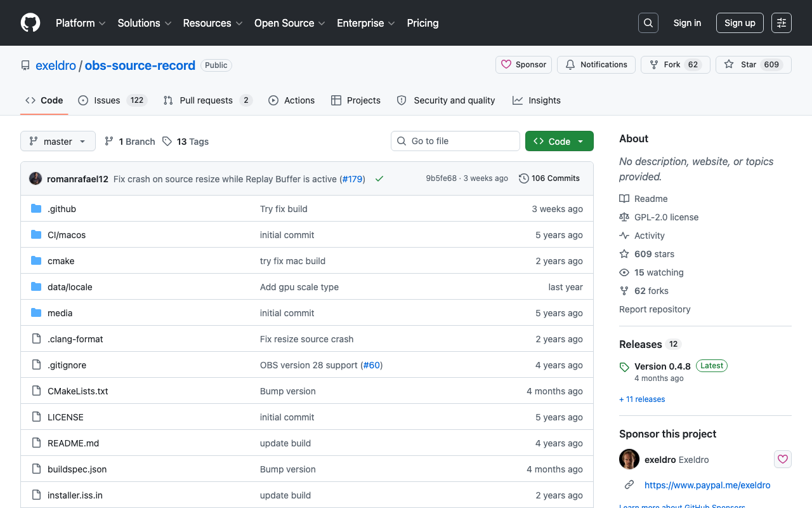812x508 pixels.
Task: Click the installer.iss.in file icon
Action: pos(36,495)
